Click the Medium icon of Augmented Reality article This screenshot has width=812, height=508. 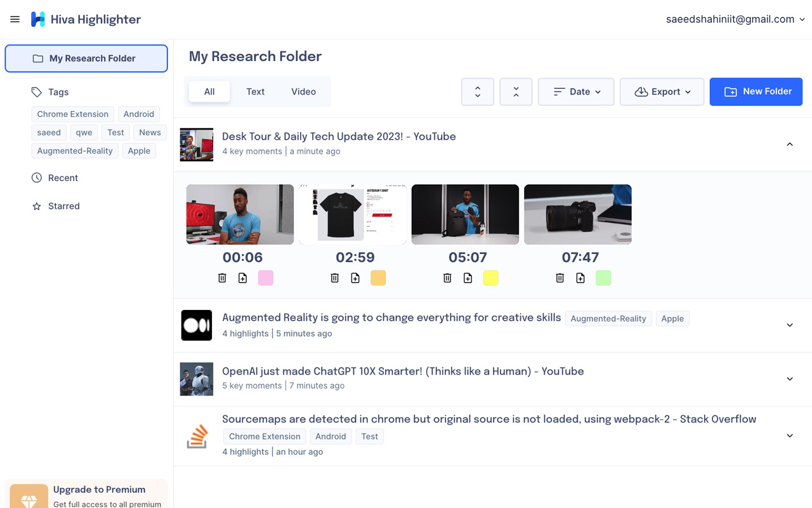[x=197, y=325]
